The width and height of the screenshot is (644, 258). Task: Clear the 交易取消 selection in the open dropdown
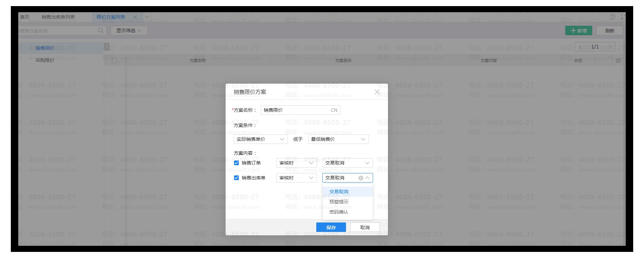click(361, 178)
